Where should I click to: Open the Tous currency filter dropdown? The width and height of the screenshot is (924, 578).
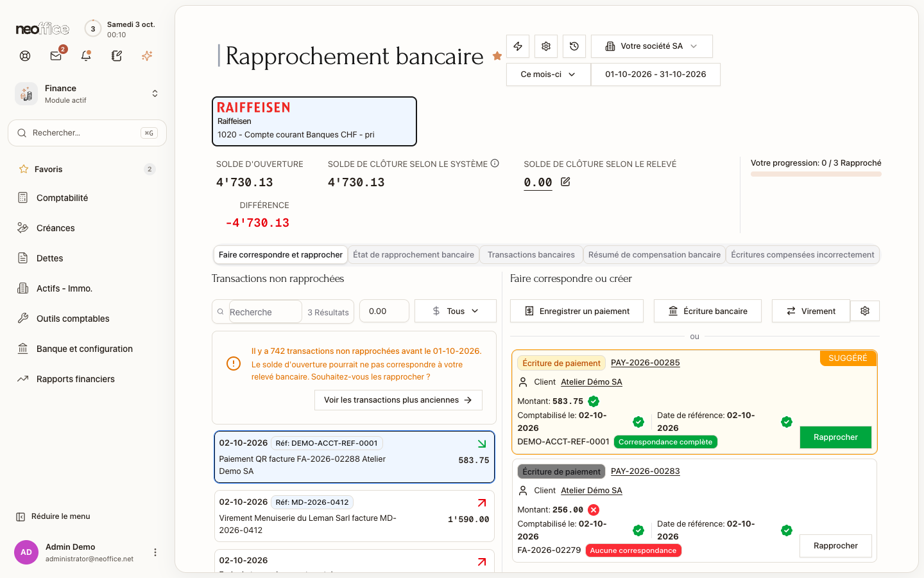click(456, 311)
